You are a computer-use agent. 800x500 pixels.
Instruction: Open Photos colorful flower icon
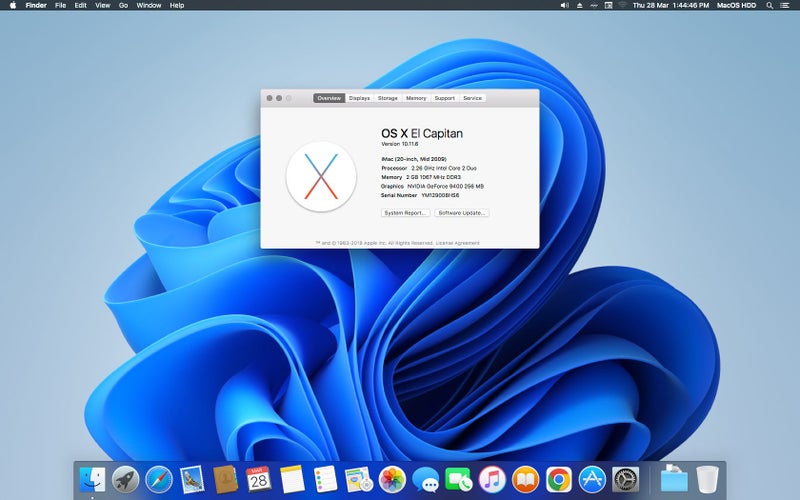point(392,480)
